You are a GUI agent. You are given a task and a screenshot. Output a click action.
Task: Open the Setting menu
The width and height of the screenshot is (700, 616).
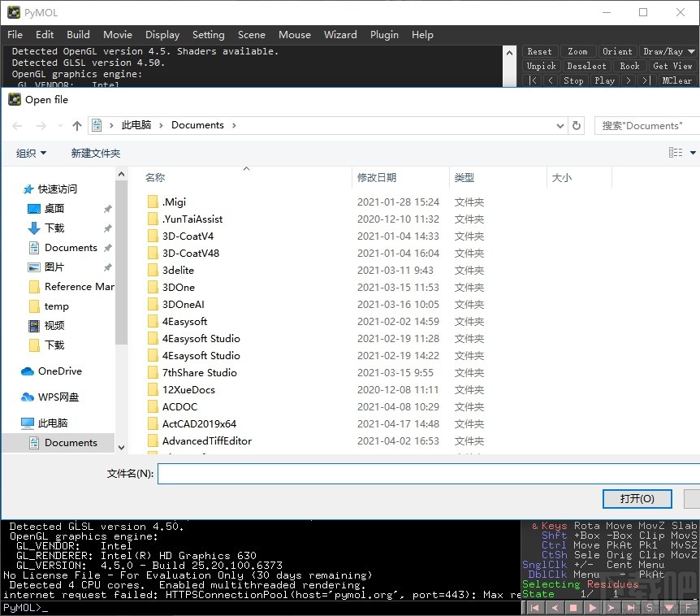point(208,34)
